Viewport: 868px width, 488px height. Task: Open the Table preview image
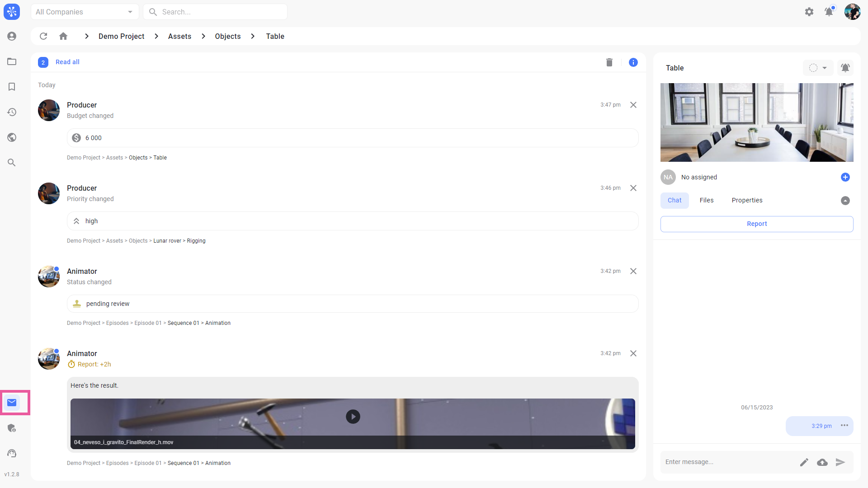[x=757, y=122]
